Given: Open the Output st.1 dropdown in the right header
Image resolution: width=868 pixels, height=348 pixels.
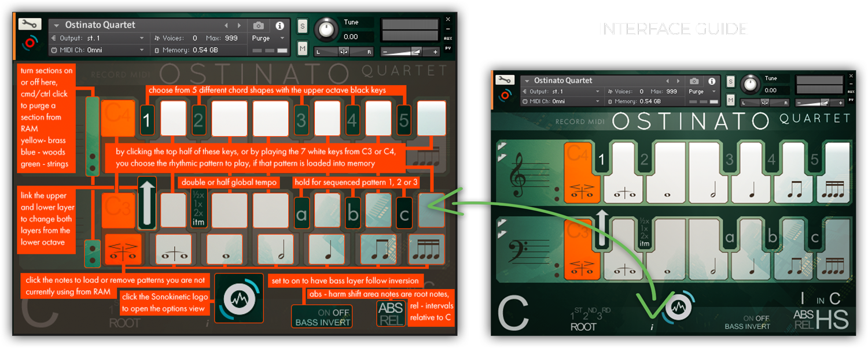Looking at the screenshot, I should point(560,91).
